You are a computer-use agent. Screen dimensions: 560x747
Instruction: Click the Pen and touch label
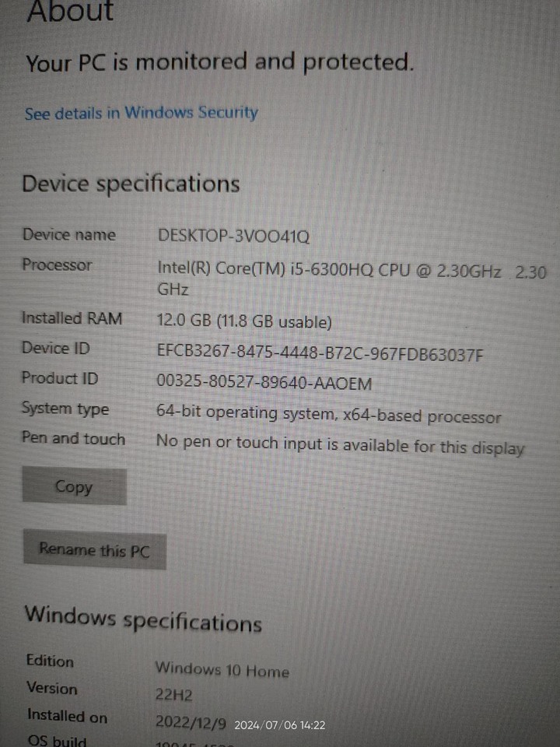coord(74,438)
